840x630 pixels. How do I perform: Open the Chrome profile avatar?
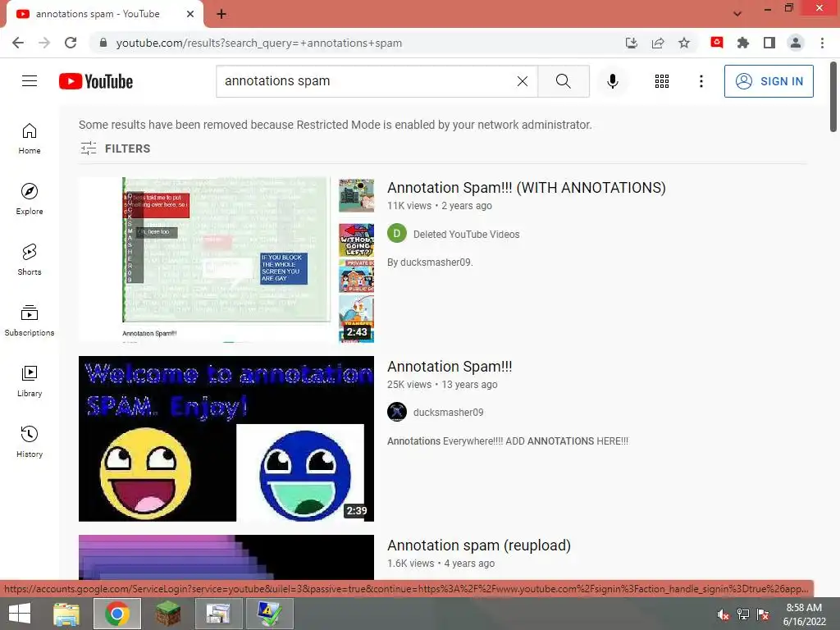[796, 43]
